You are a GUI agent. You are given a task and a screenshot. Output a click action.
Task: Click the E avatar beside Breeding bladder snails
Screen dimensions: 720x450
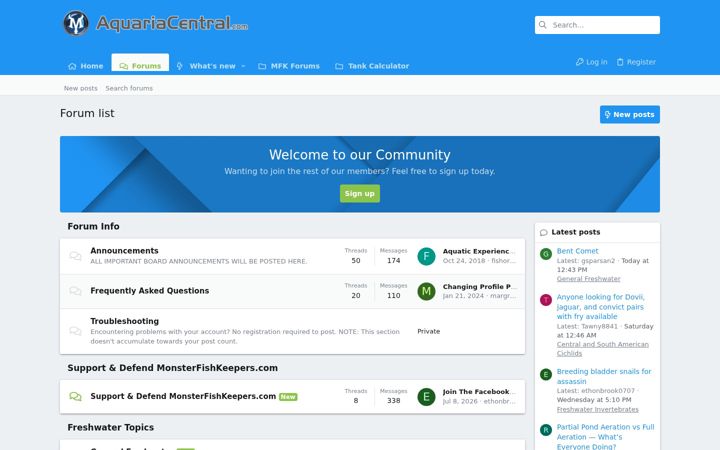tap(546, 374)
